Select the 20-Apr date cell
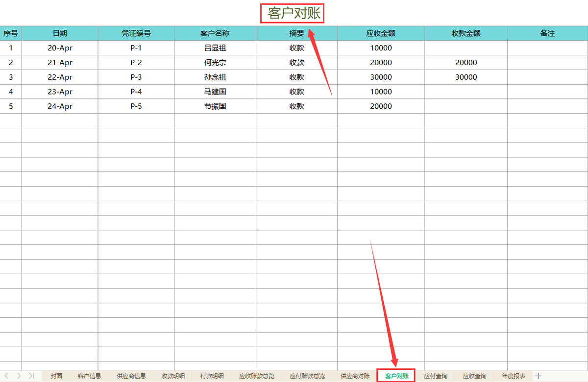This screenshot has height=382, width=588. coord(60,48)
